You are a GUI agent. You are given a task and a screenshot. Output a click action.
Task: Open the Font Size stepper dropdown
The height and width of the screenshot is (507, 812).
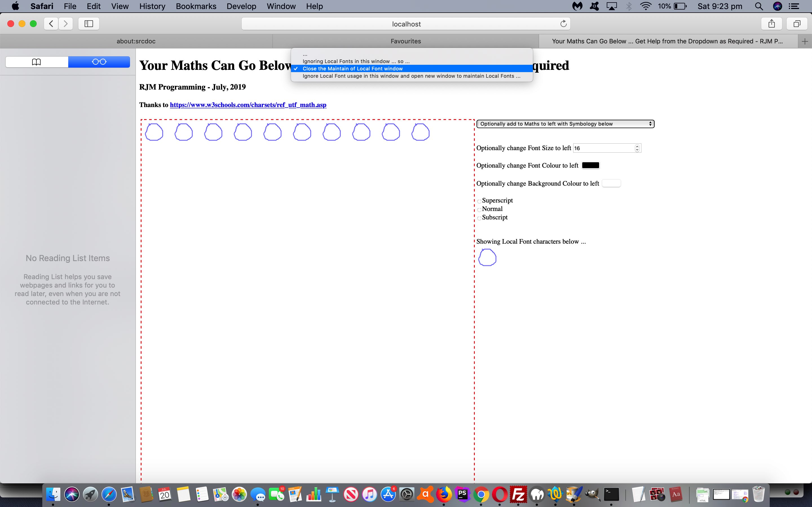pyautogui.click(x=637, y=148)
